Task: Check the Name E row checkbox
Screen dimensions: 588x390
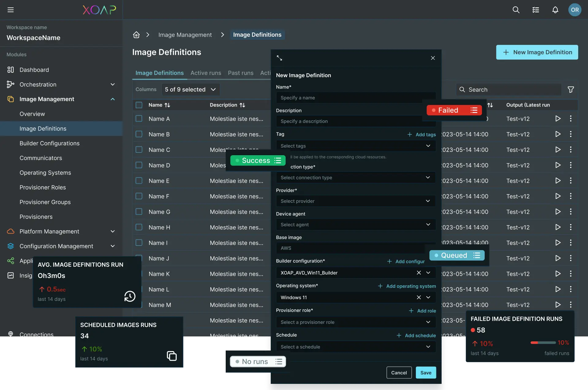Action: pos(139,181)
